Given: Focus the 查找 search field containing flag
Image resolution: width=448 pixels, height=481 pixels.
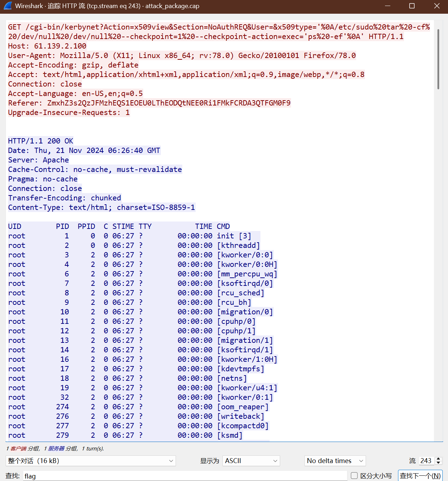Looking at the screenshot, I should click(x=185, y=476).
